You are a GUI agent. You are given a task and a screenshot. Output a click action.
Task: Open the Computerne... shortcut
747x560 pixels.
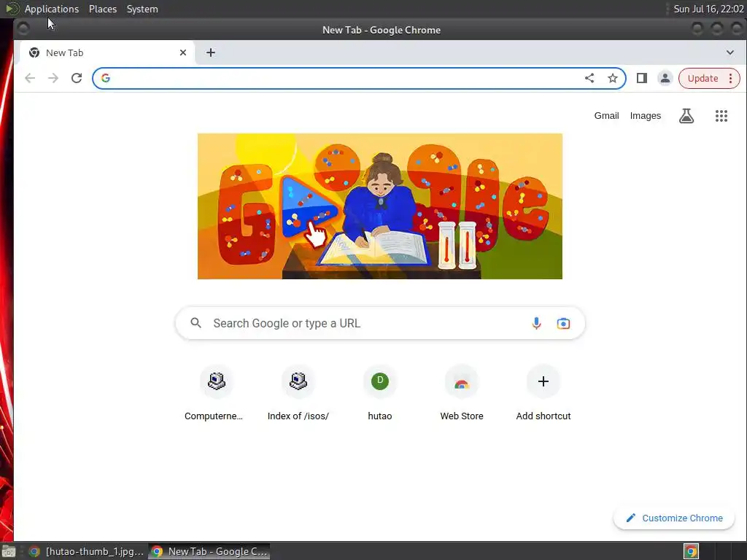(x=214, y=393)
